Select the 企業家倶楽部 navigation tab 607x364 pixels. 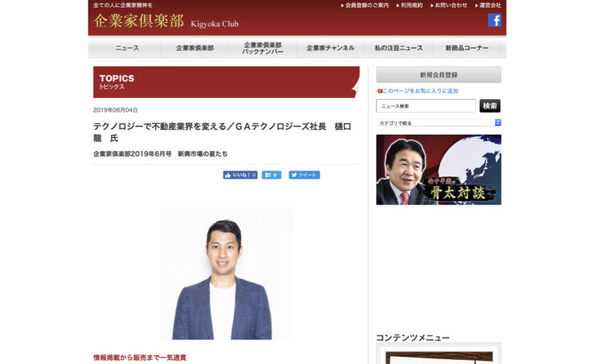194,48
